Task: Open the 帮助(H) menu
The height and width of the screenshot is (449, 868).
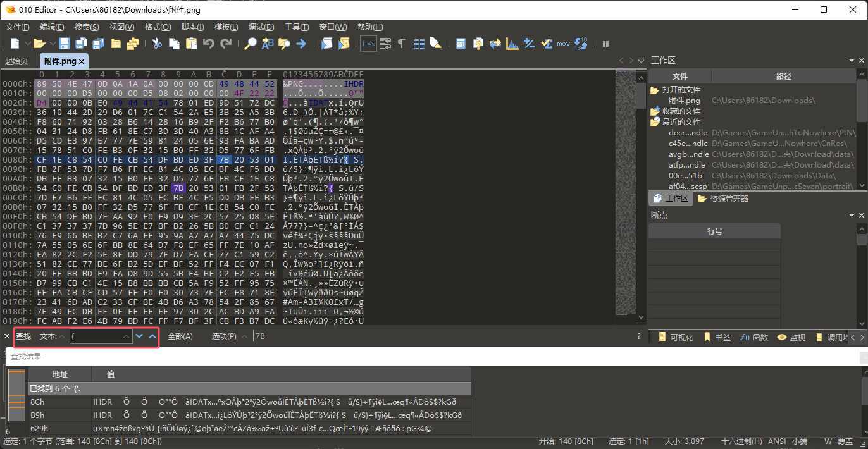Action: coord(370,27)
